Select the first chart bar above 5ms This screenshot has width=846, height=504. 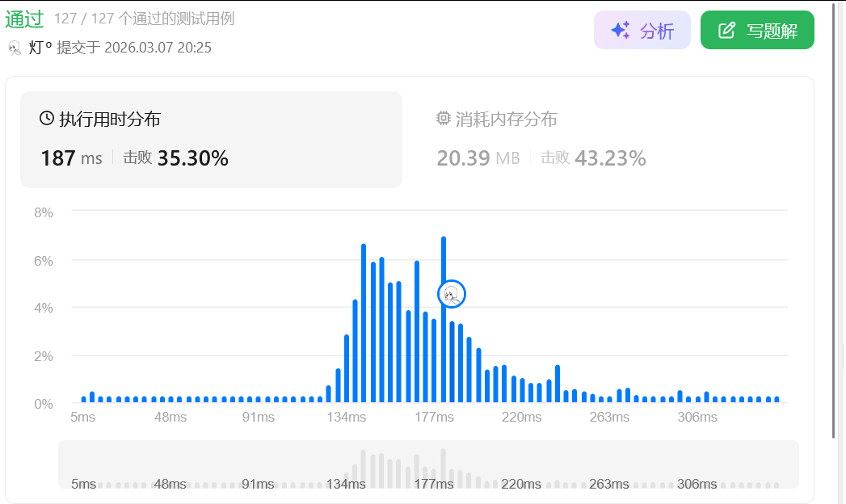84,399
